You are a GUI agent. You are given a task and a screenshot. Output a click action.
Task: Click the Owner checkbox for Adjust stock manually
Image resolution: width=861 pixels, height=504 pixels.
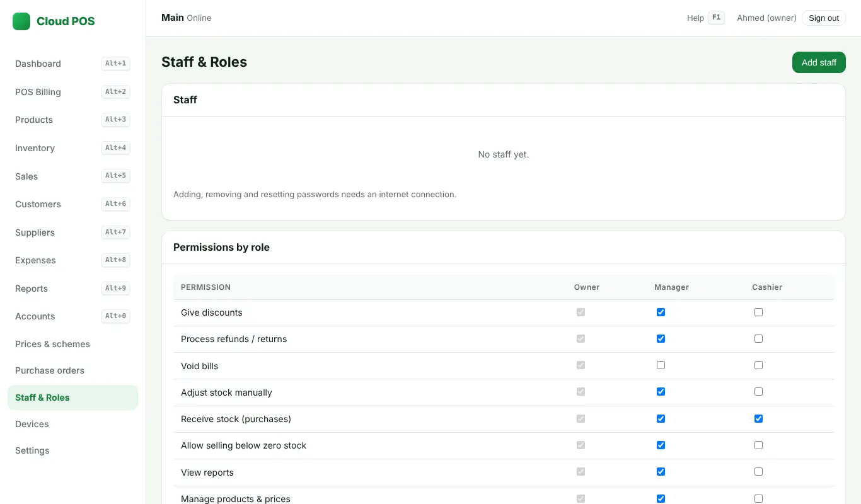point(581,391)
